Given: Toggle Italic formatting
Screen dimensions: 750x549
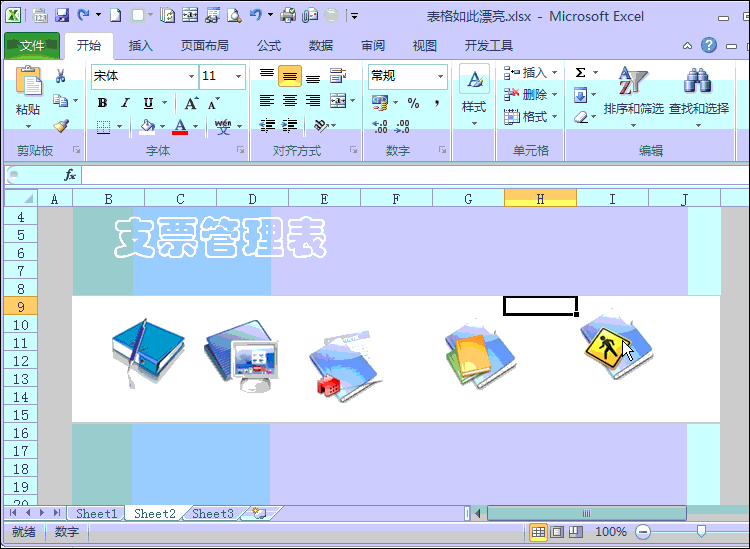Looking at the screenshot, I should tap(125, 103).
